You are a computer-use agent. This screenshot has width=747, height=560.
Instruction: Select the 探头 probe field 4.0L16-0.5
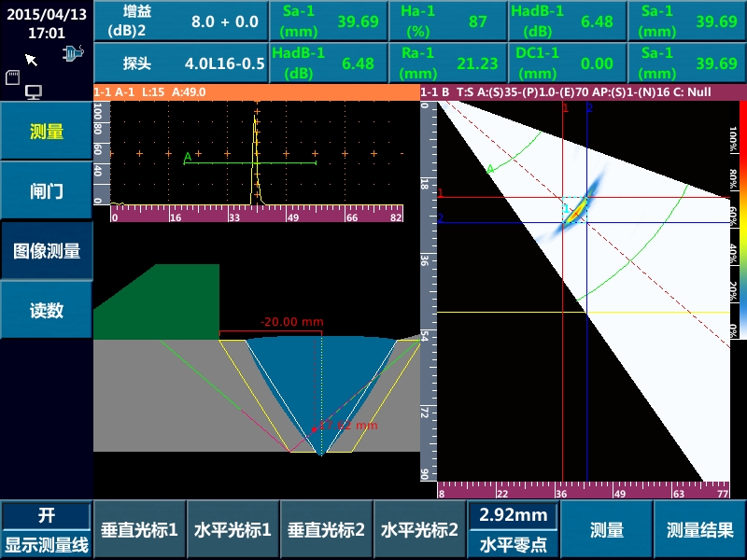(x=180, y=63)
